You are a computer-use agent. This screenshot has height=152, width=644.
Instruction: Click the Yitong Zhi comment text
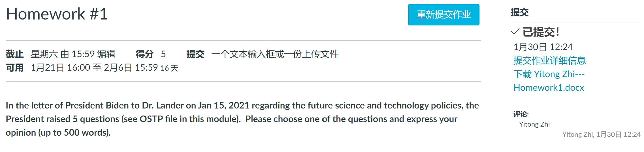(x=534, y=124)
